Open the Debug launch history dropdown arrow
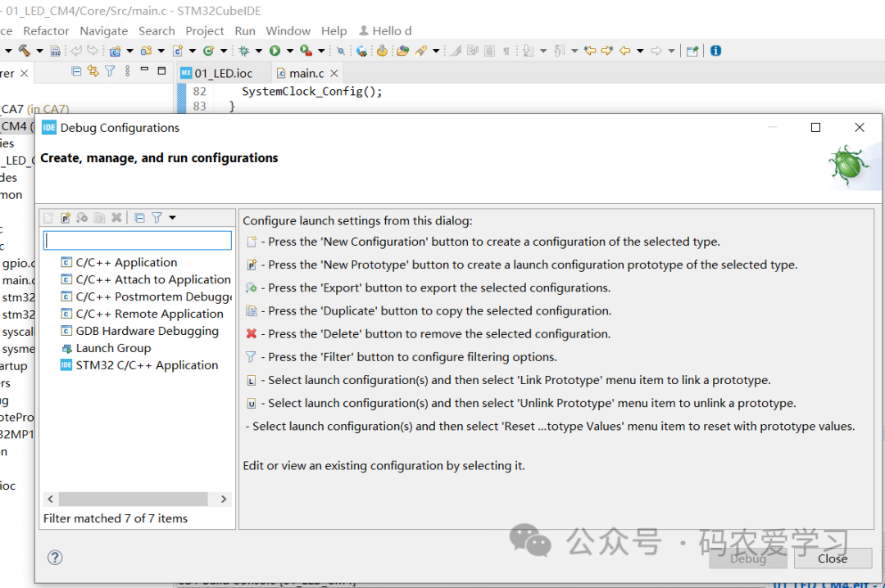 coord(259,51)
